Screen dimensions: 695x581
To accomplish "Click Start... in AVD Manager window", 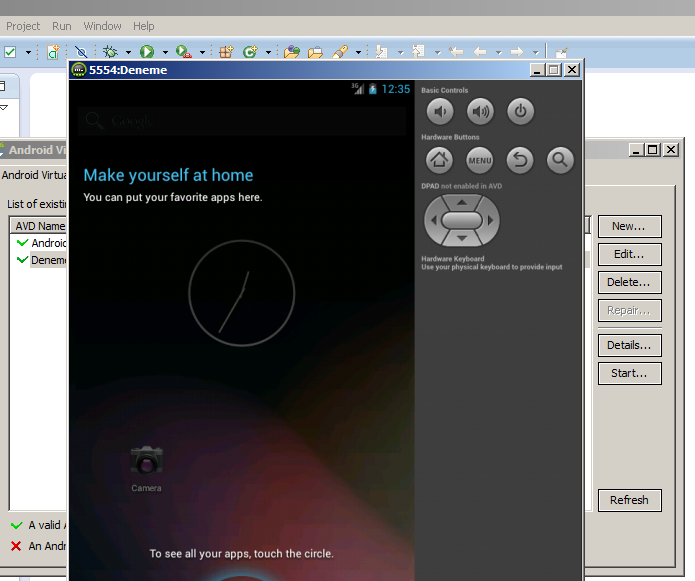I will 629,373.
